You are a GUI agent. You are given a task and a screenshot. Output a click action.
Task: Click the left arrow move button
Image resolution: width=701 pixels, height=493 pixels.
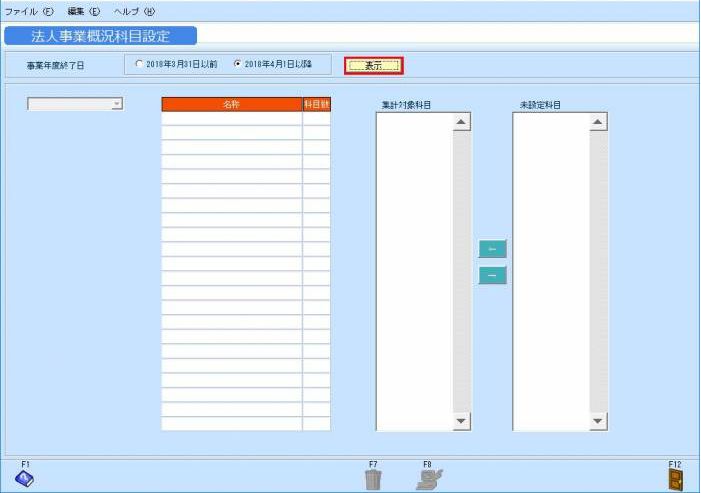(492, 249)
